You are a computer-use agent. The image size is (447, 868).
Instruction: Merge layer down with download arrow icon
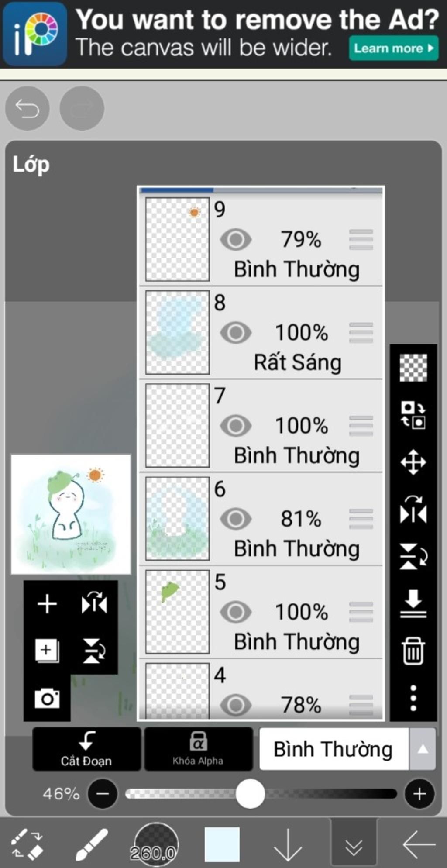point(413,604)
